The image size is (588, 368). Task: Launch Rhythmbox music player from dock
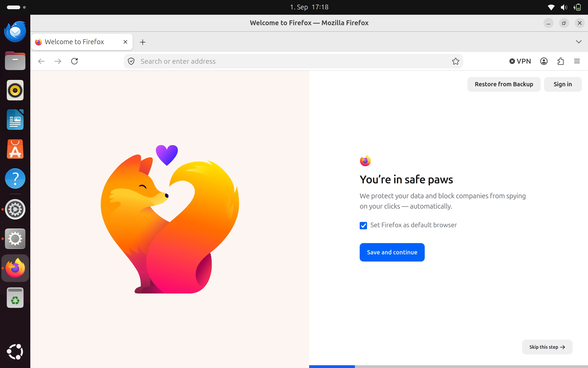point(15,90)
